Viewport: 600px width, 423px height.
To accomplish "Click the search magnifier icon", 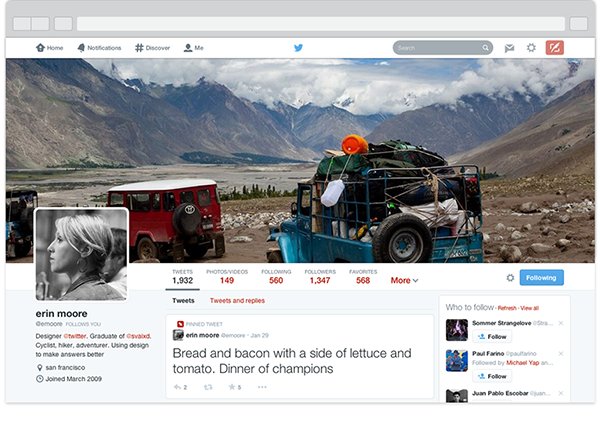I will pos(485,48).
